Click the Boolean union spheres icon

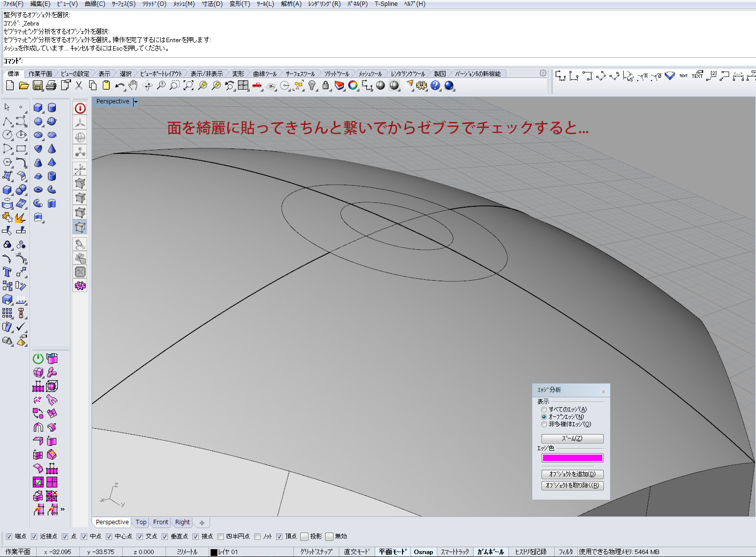[x=21, y=190]
